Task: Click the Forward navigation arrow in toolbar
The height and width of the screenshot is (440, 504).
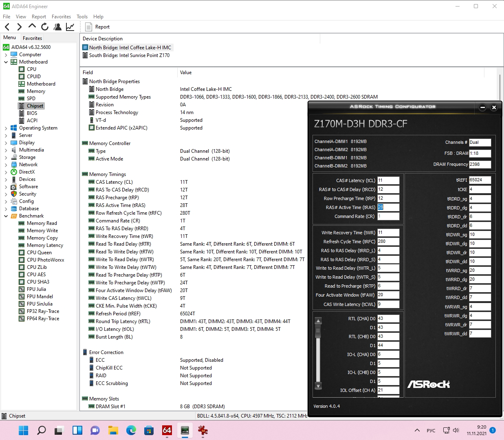Action: click(20, 27)
